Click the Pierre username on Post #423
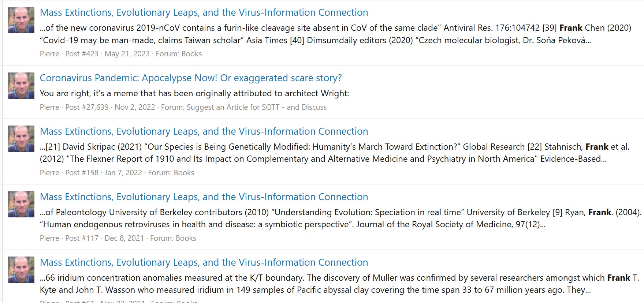 tap(49, 54)
